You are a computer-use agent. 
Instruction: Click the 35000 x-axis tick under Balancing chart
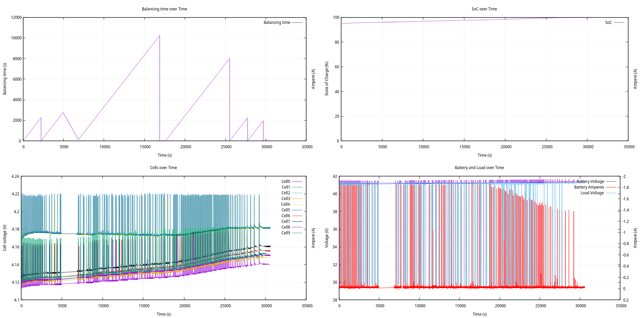pyautogui.click(x=307, y=147)
